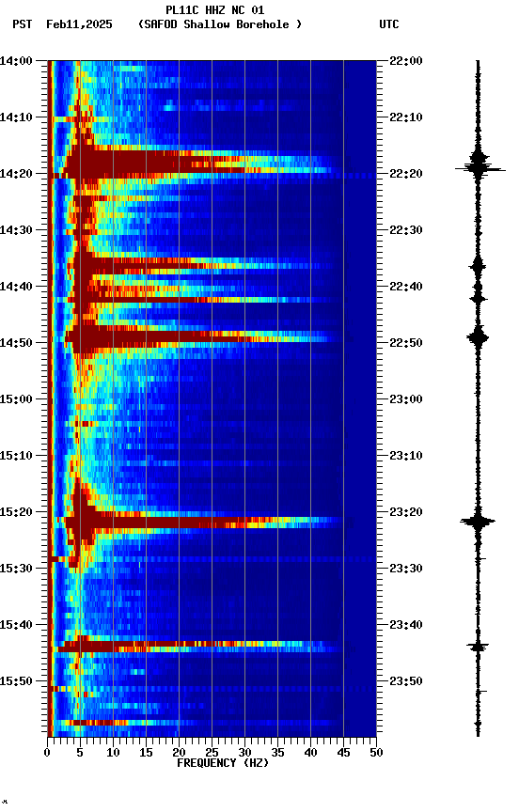Click the 22:30 UTC time label
The width and height of the screenshot is (519, 812).
click(x=406, y=230)
